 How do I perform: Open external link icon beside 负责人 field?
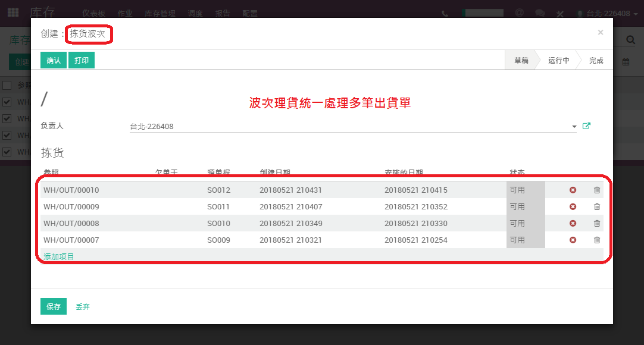point(586,126)
